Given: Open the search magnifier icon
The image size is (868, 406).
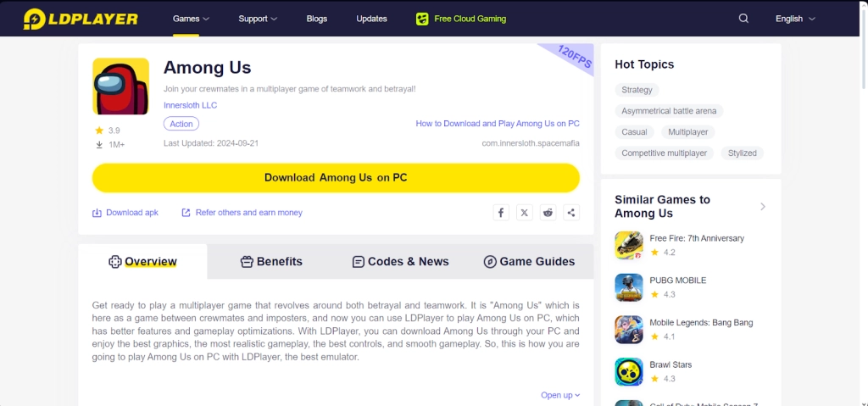Looking at the screenshot, I should coord(743,19).
